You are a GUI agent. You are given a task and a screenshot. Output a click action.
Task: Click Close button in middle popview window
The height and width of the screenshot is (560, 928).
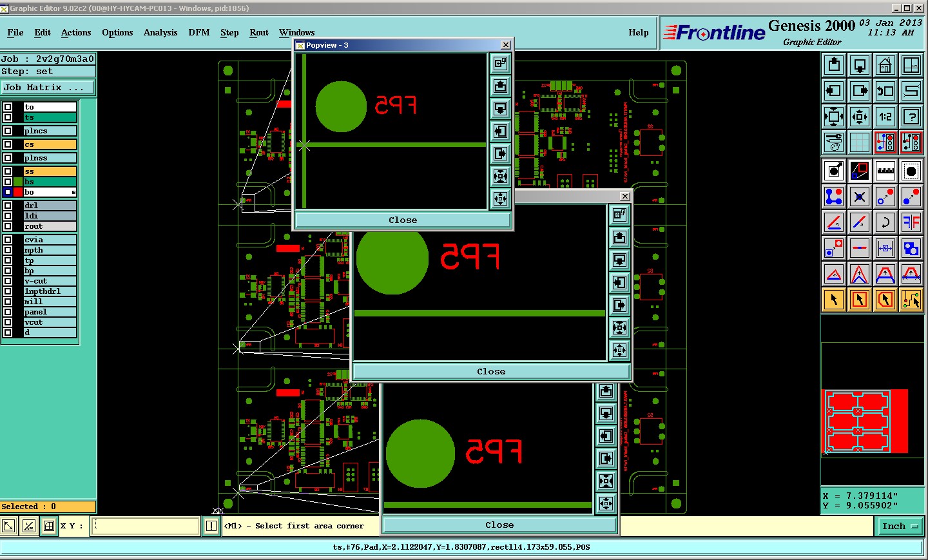(491, 371)
